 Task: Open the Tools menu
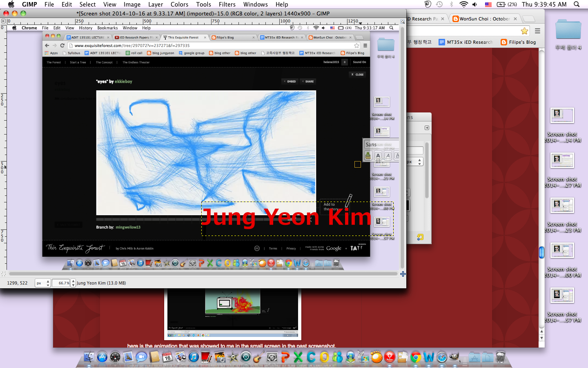[203, 4]
